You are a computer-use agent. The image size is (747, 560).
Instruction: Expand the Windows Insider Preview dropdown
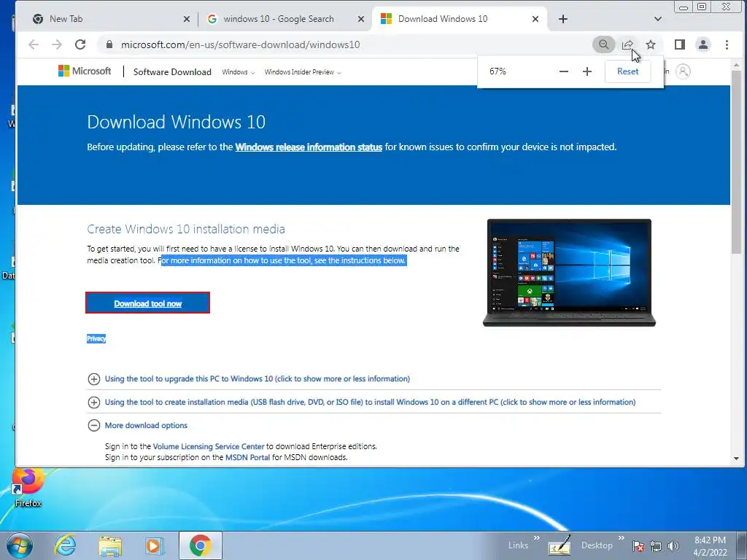303,72
